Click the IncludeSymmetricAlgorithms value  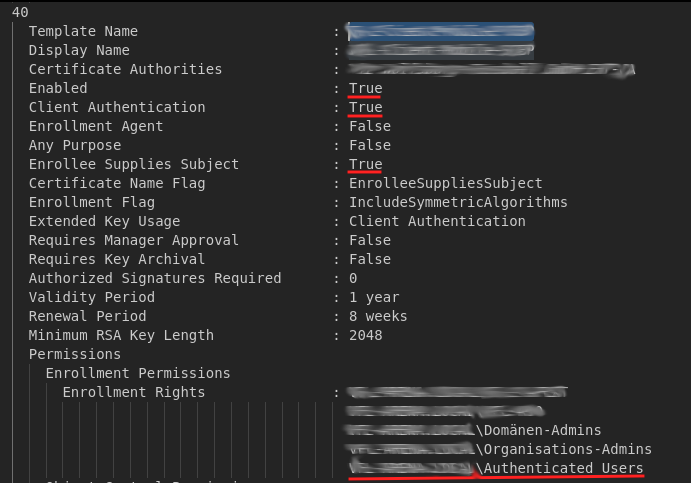(x=458, y=203)
